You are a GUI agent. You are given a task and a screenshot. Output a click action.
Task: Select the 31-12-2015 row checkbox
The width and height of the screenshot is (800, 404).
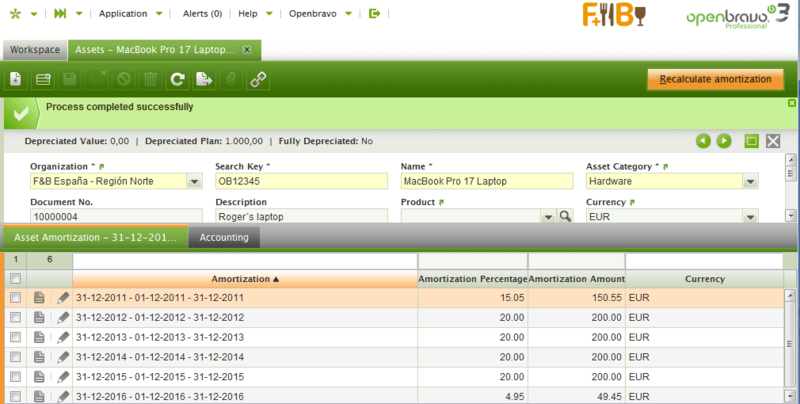point(15,377)
